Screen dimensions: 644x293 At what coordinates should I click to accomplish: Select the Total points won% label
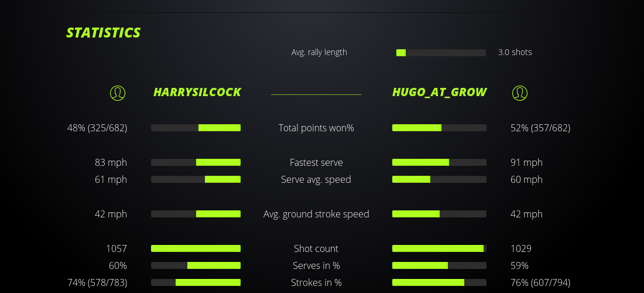click(316, 128)
